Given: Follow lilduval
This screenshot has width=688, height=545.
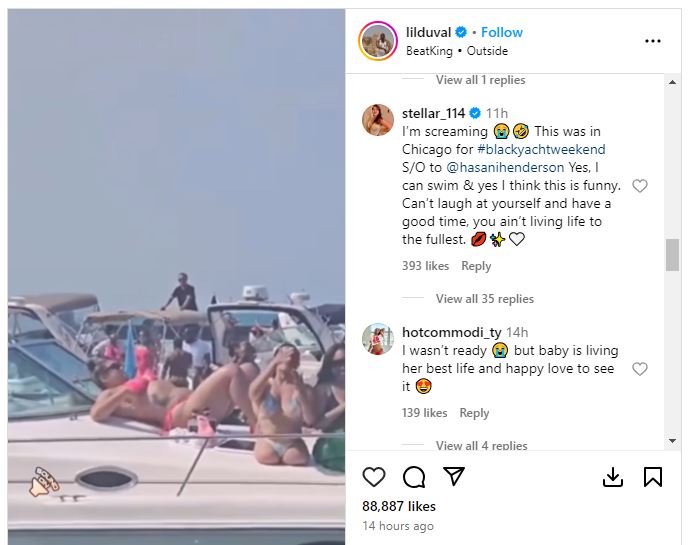Looking at the screenshot, I should click(x=502, y=33).
